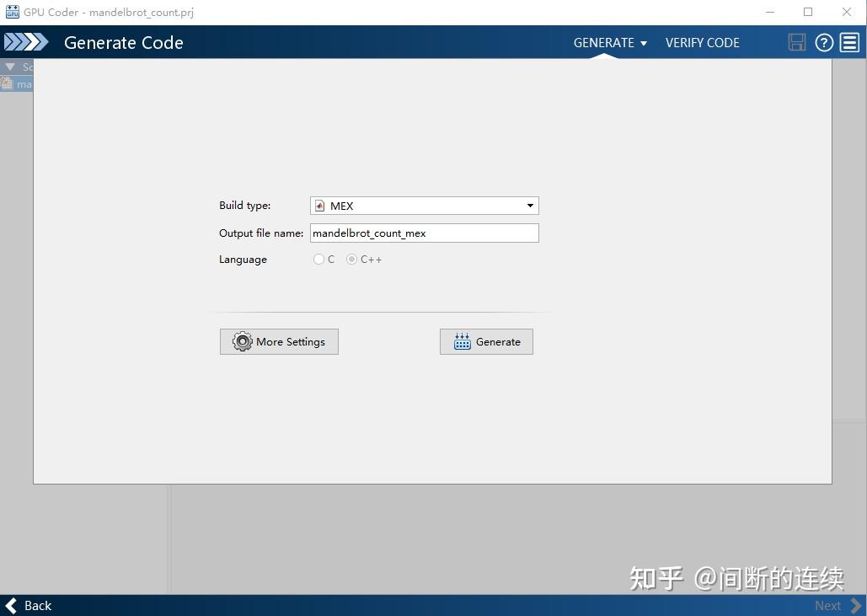Go back using the Back control
The image size is (867, 616).
click(x=28, y=605)
